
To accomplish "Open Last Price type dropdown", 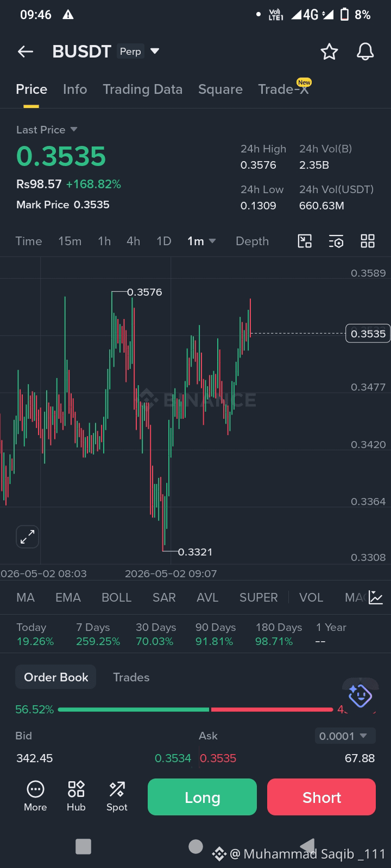I will (x=47, y=130).
